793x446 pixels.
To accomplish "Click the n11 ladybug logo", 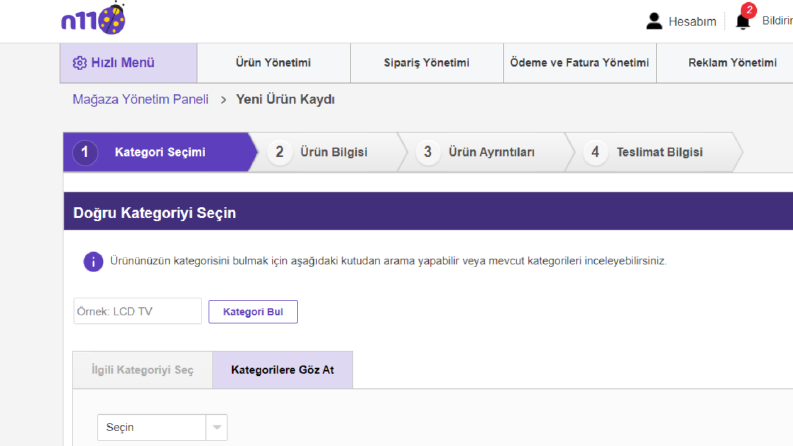I will [x=94, y=19].
